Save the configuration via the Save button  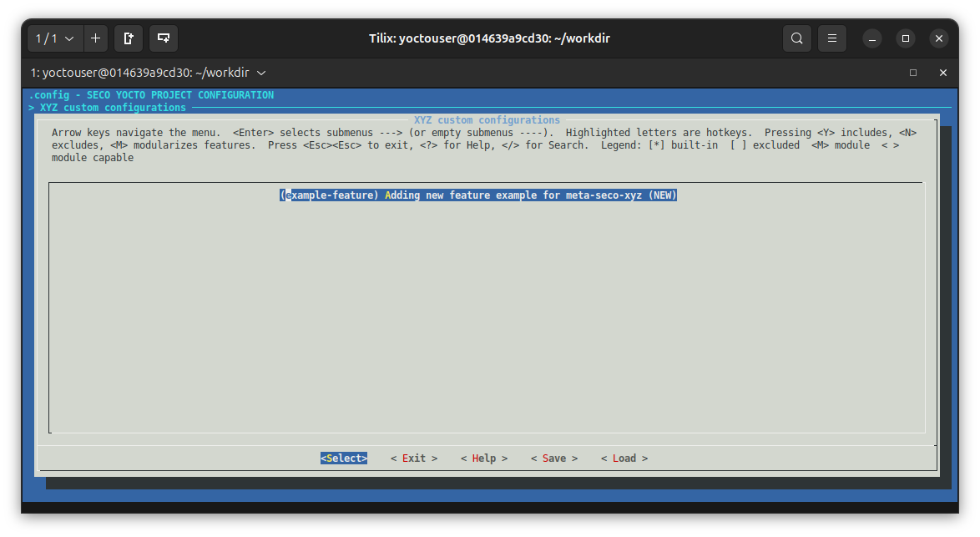(554, 458)
